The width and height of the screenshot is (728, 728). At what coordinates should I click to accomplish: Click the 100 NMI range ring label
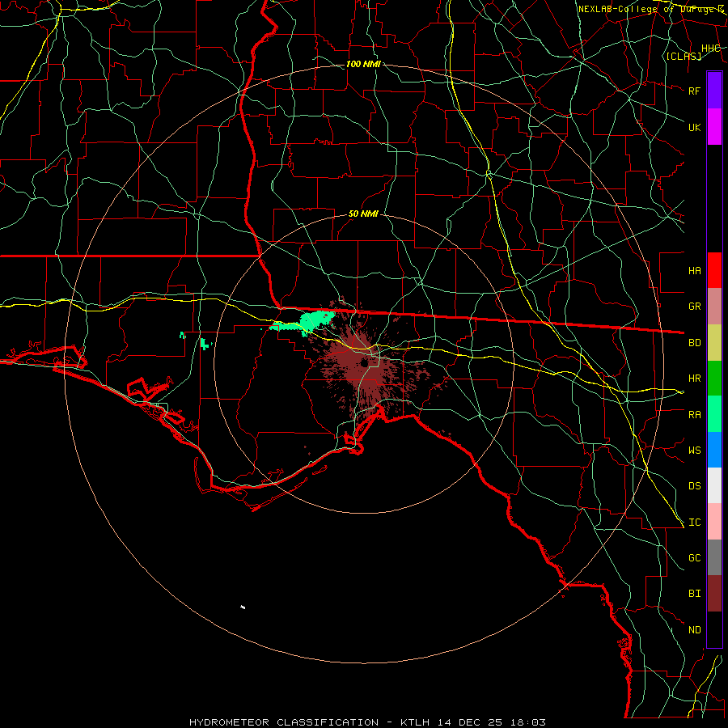point(363,64)
